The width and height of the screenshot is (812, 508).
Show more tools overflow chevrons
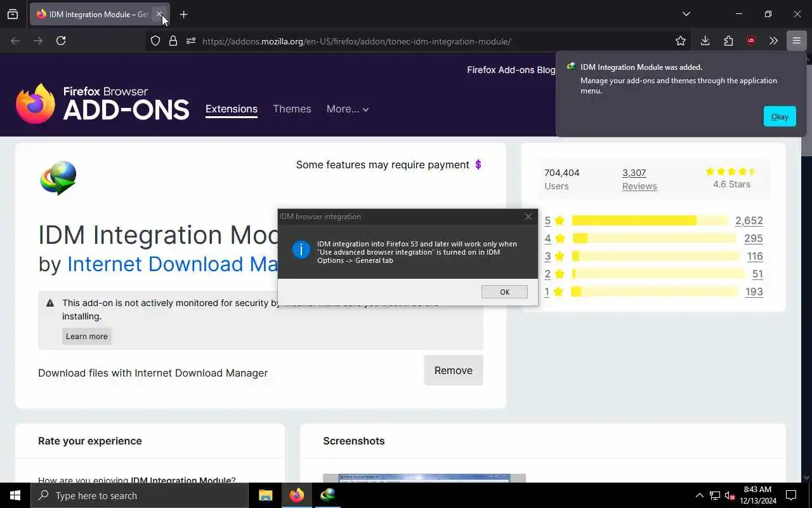(x=773, y=41)
